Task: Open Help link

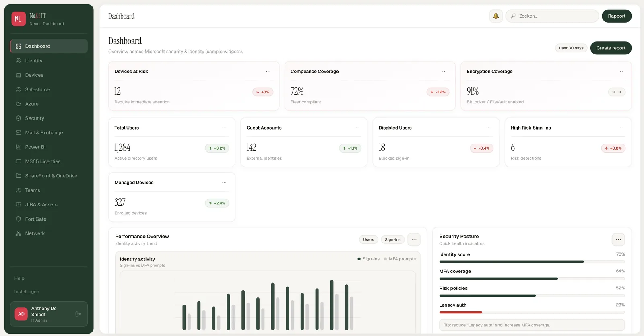Action: click(x=19, y=278)
